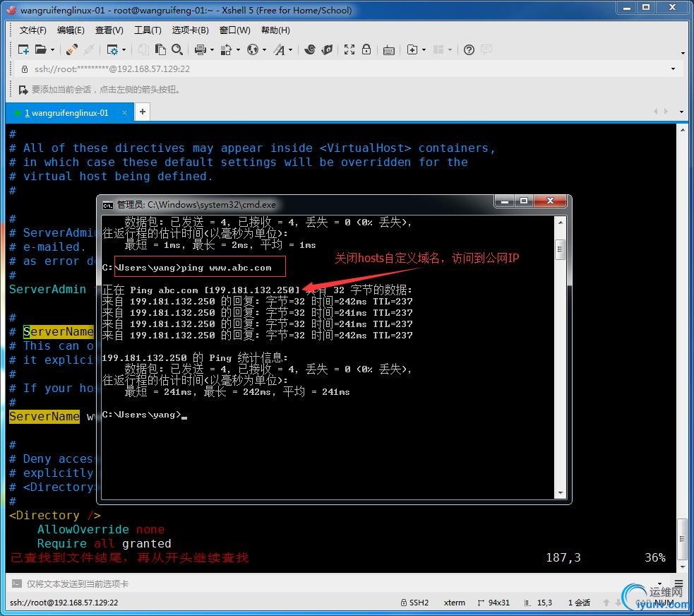Click the Help question mark icon
Screen dimensions: 694x616
coord(469,49)
